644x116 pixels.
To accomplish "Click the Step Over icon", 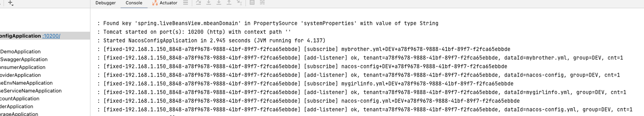I will click(x=198, y=3).
